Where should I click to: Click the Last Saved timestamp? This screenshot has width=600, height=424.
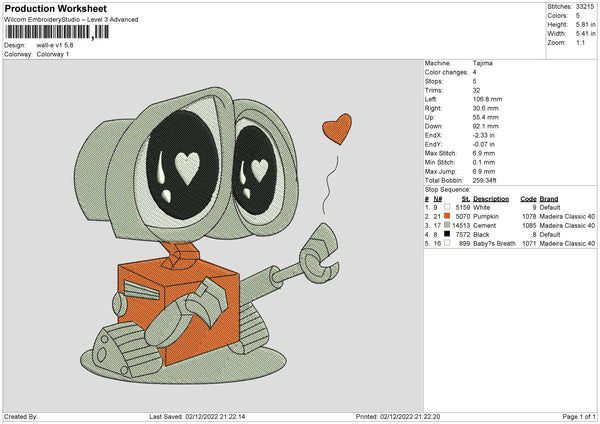[x=197, y=416]
